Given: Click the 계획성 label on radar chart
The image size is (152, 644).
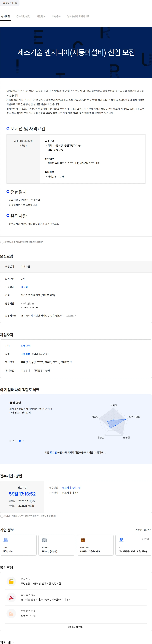Looking at the screenshot, I should point(114,405).
